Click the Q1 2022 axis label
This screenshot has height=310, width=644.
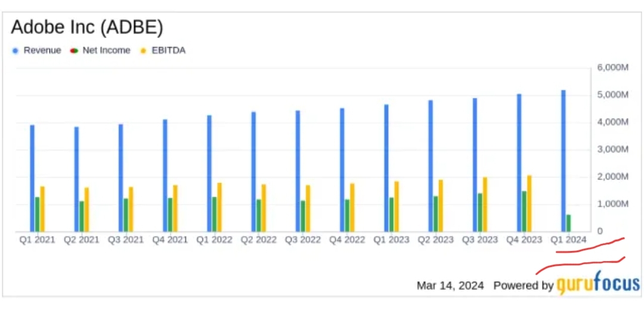tap(215, 240)
